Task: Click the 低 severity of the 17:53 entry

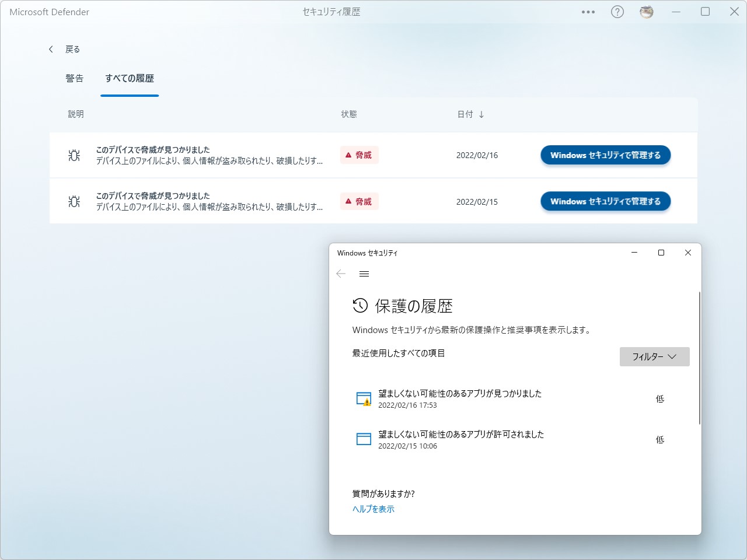Action: tap(660, 399)
